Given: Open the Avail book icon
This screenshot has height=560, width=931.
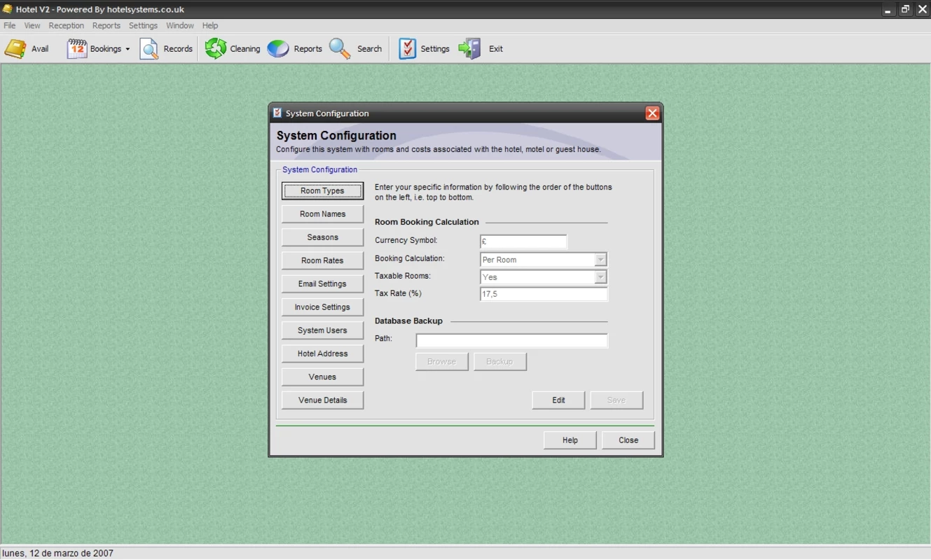Looking at the screenshot, I should (x=15, y=49).
